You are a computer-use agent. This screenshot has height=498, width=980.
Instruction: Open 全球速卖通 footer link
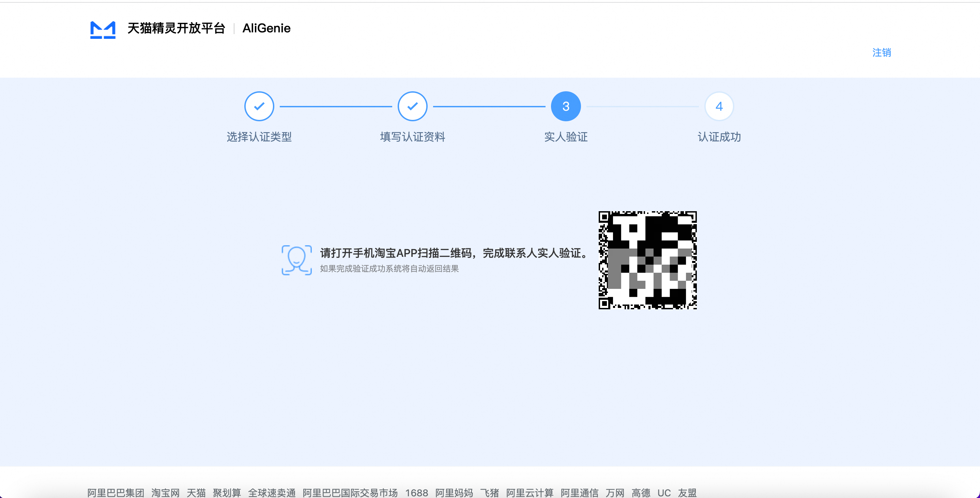pyautogui.click(x=272, y=493)
